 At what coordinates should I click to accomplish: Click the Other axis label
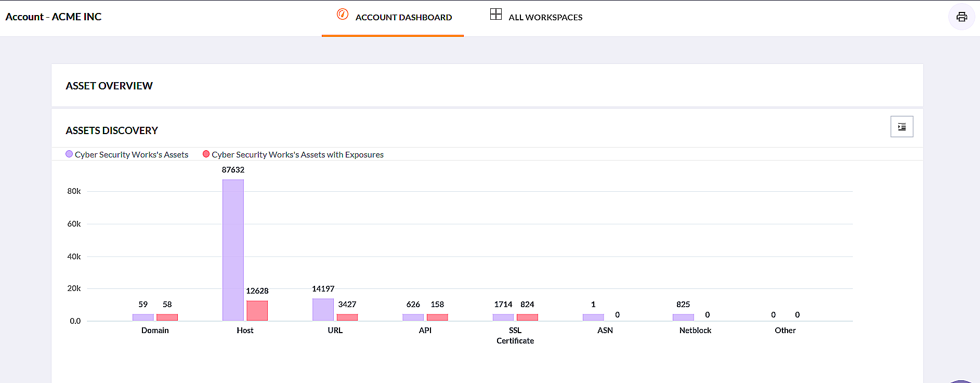(785, 331)
